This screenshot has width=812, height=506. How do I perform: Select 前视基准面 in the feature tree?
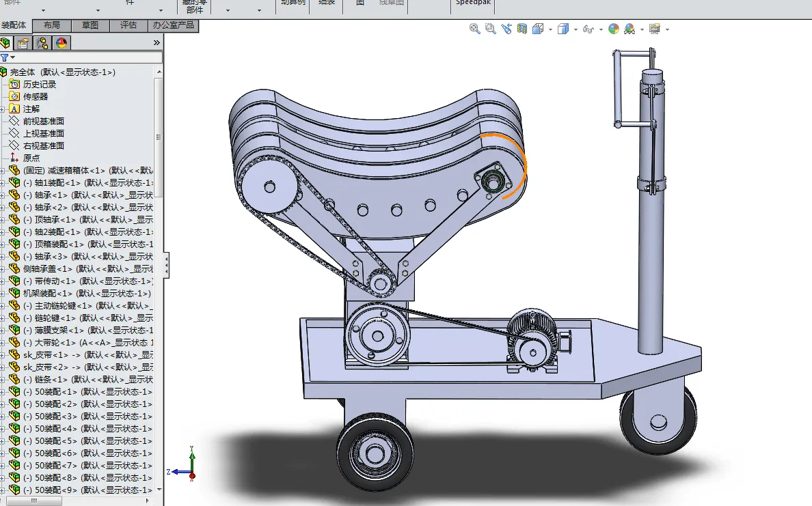click(x=44, y=121)
